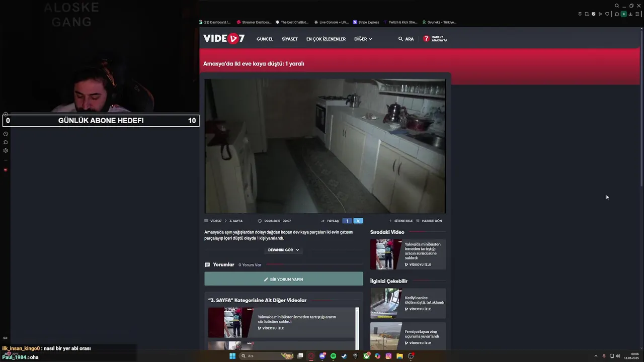Open GÜNCEL menu section
Viewport: 644px width, 362px height.
coord(265,39)
